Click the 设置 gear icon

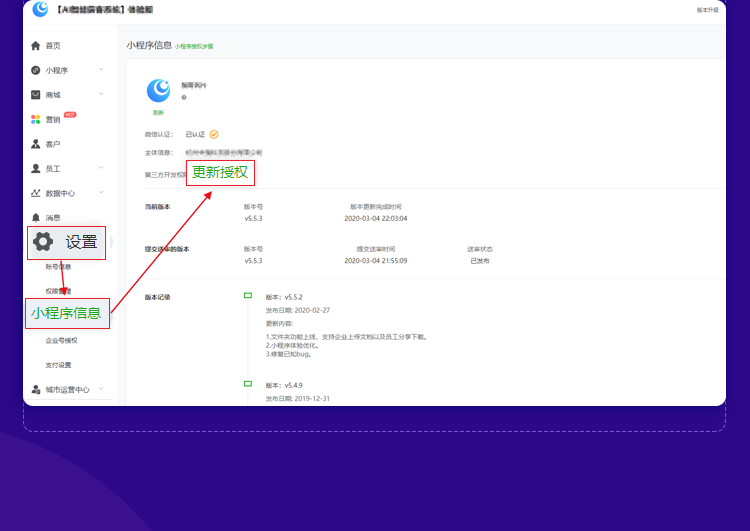coord(43,242)
